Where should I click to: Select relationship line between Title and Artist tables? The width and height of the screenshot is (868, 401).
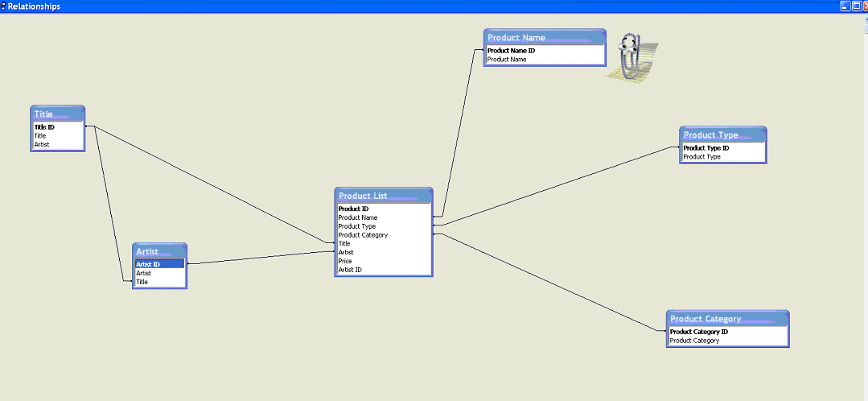point(109,205)
